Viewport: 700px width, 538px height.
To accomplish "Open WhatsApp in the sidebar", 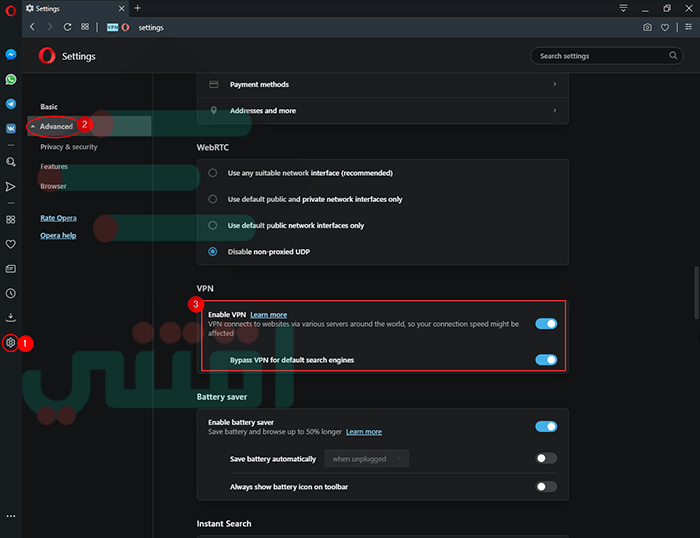I will coord(11,79).
